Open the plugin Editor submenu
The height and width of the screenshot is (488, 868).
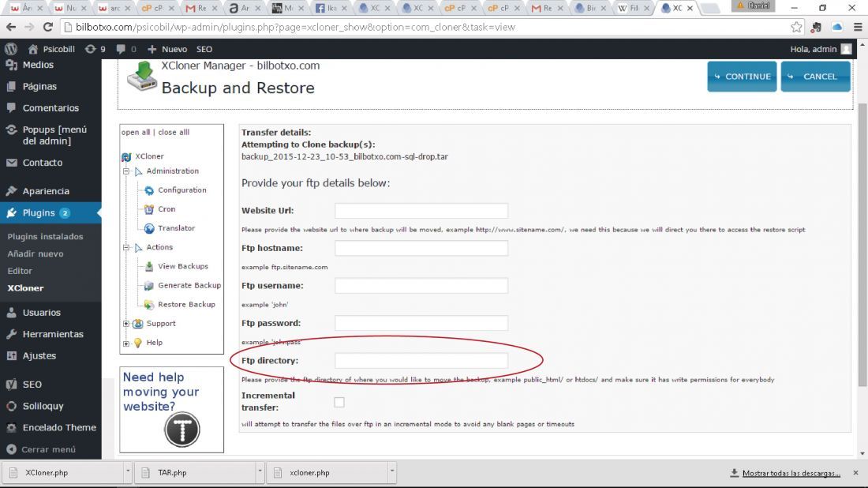pyautogui.click(x=20, y=271)
